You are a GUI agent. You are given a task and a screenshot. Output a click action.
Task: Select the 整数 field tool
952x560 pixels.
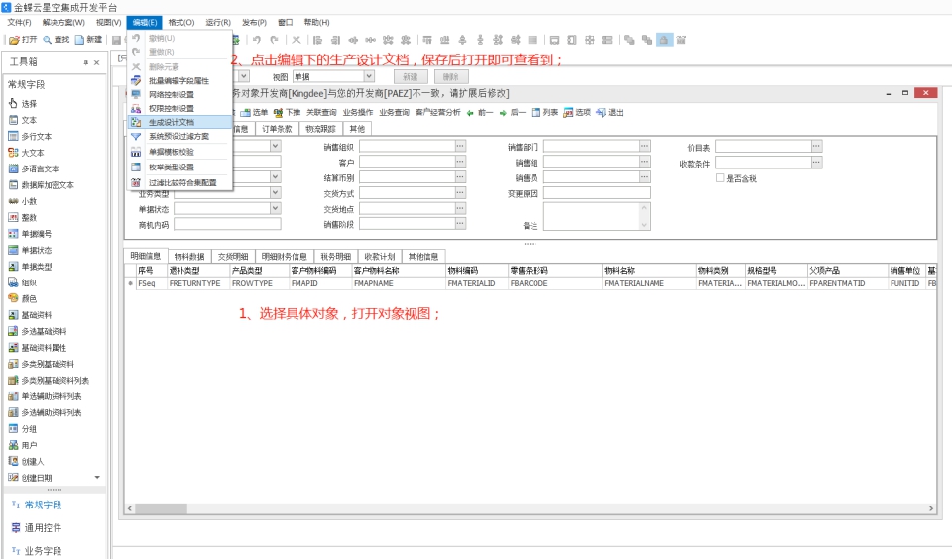pos(23,217)
